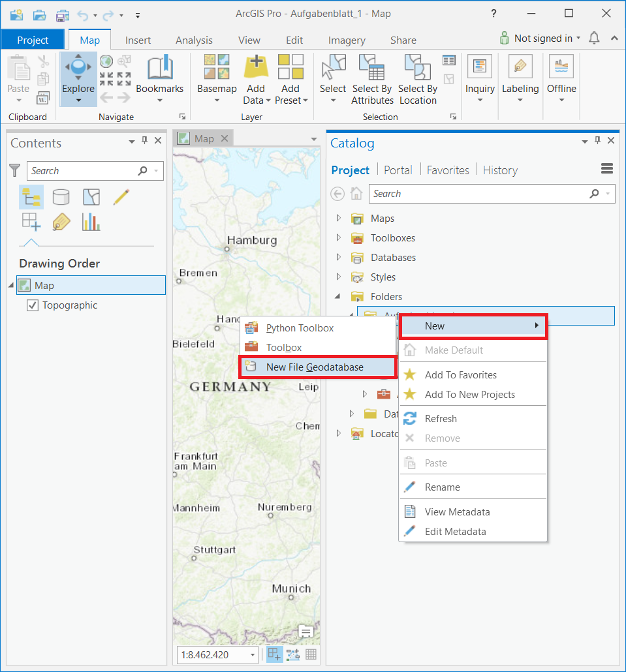Open the Bookmarks tool
The image size is (626, 672).
click(x=159, y=71)
